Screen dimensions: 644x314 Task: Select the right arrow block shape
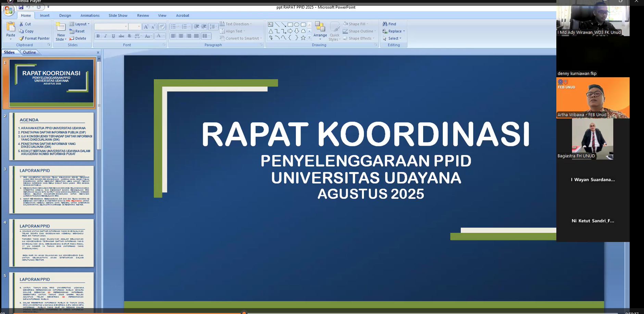pos(290,31)
